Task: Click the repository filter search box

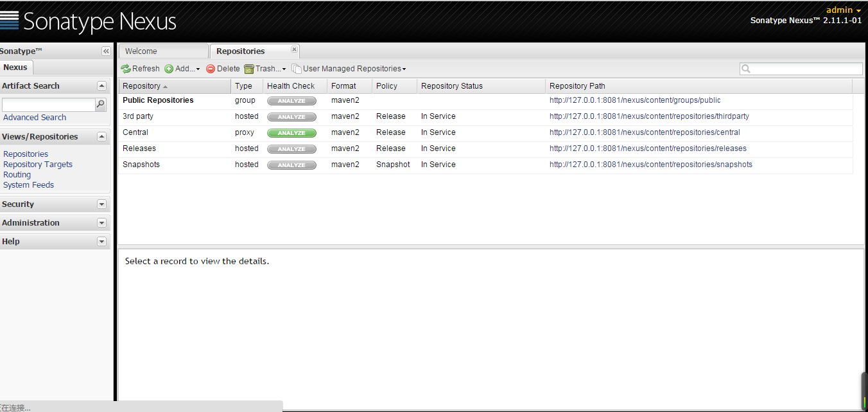Action: (x=801, y=69)
